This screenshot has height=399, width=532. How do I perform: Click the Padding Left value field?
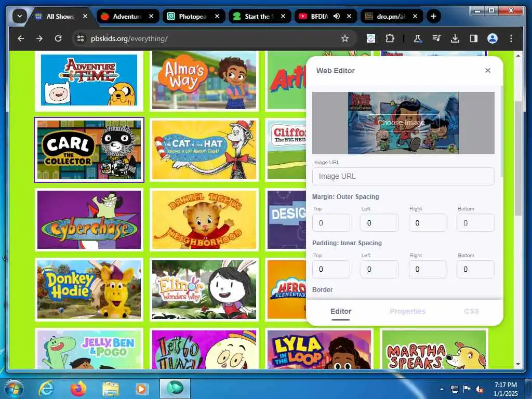coord(379,270)
